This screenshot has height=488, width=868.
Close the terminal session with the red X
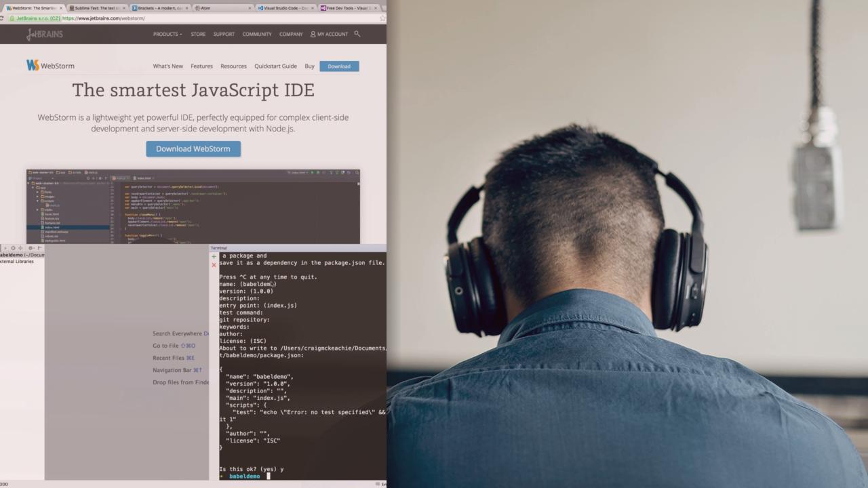click(214, 265)
